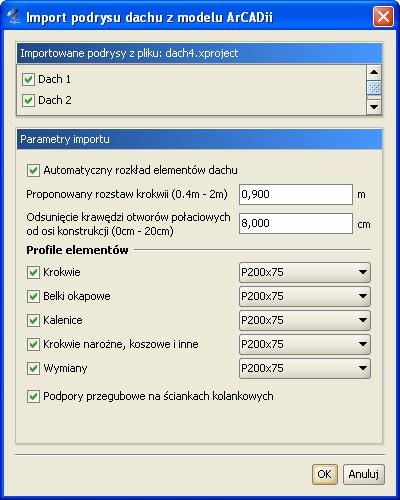The height and width of the screenshot is (500, 400).
Task: Open the Belki okapowe profile dropdown
Action: tap(305, 296)
